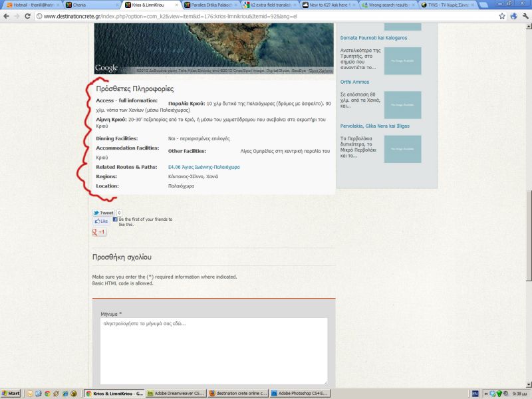Click the Παλαιόχωρα location value

(x=181, y=186)
